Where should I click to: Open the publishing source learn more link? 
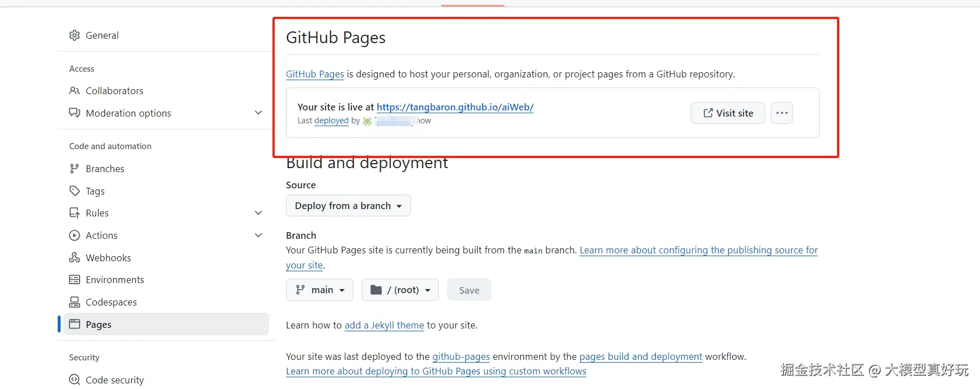coord(699,250)
